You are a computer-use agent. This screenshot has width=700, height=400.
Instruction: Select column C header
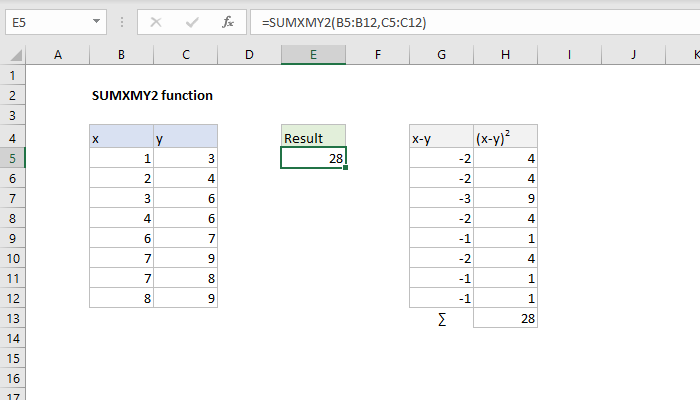[x=186, y=55]
